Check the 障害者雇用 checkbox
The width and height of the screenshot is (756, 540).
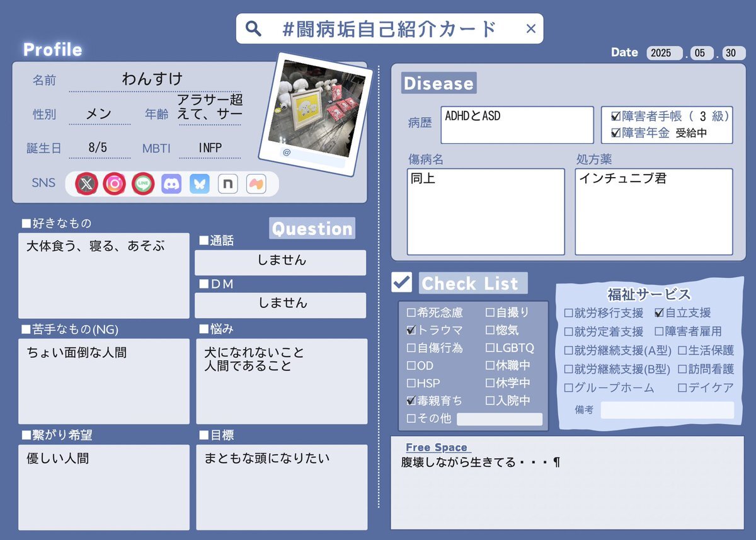(659, 332)
